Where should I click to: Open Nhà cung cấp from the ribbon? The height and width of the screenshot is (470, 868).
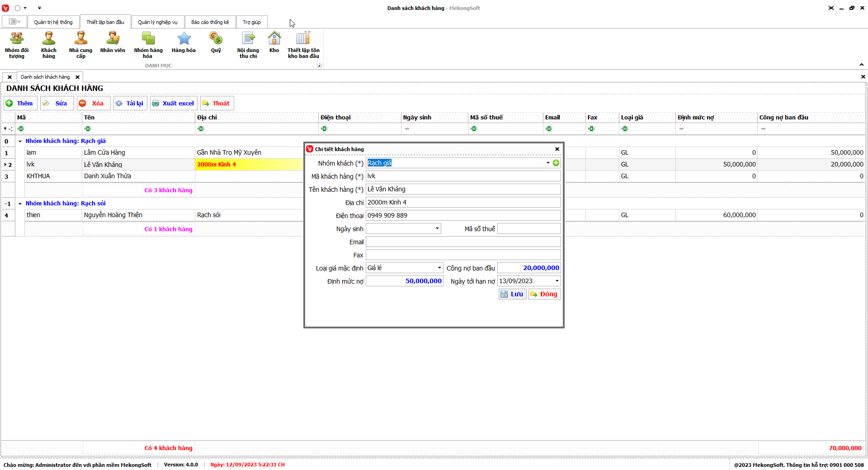coord(80,45)
